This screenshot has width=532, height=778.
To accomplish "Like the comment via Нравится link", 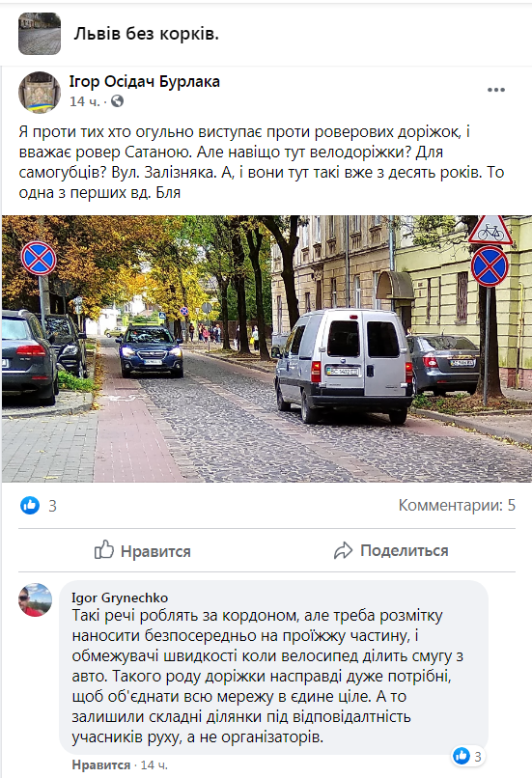I will 100,764.
